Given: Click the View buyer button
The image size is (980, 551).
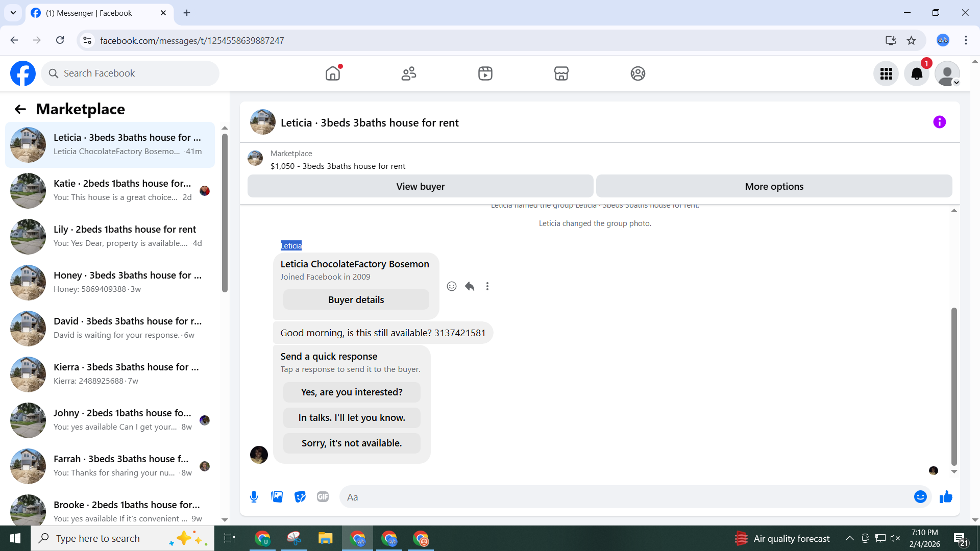Looking at the screenshot, I should (x=420, y=186).
